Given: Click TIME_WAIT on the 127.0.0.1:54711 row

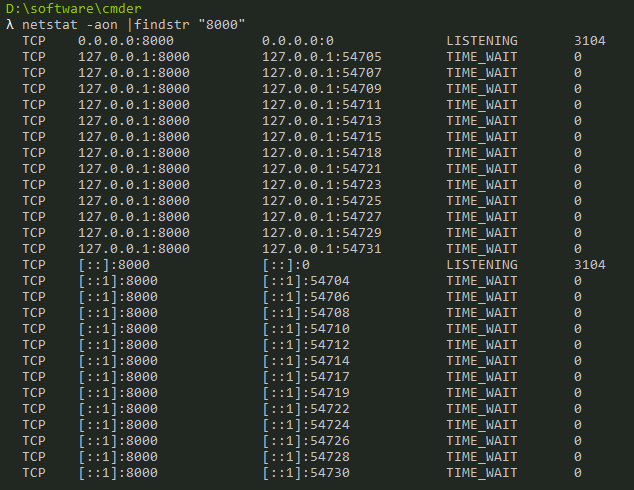Looking at the screenshot, I should click(x=482, y=105).
